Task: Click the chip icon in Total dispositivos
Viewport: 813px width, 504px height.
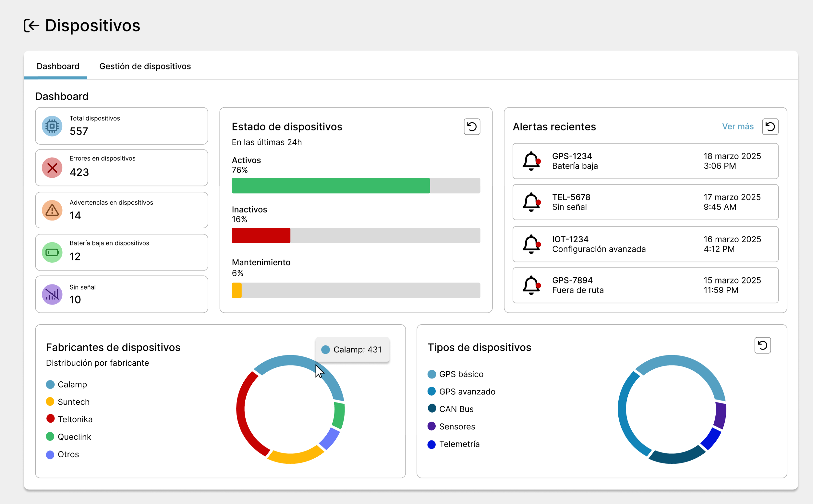Action: [x=52, y=126]
